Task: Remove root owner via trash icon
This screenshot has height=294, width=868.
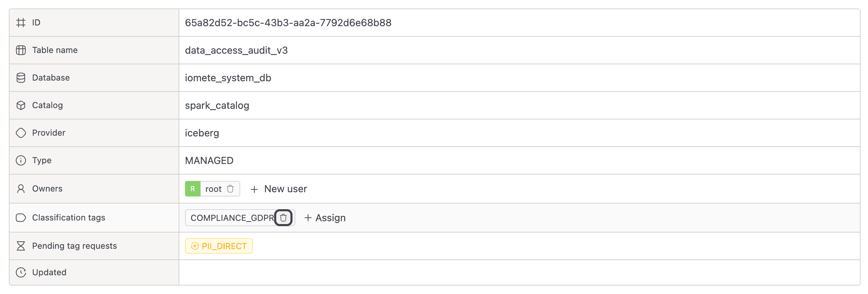Action: (230, 189)
